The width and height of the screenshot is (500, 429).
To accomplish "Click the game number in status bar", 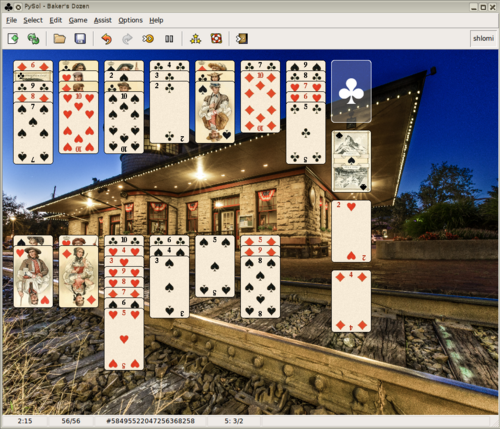I will coord(150,421).
